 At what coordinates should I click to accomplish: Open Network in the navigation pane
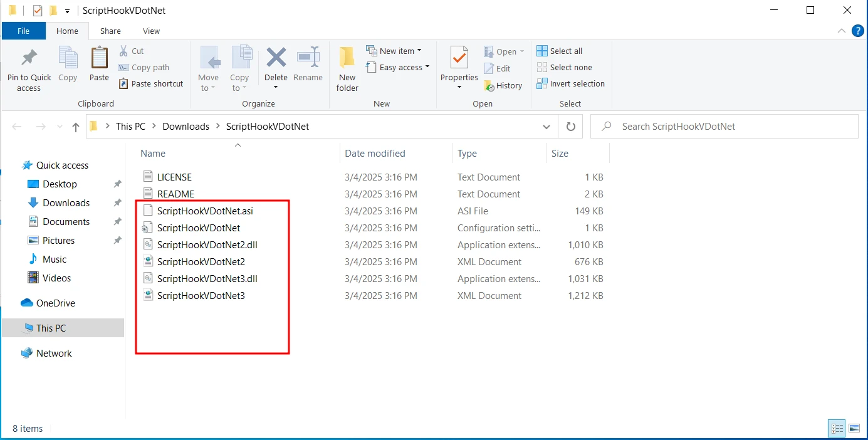(x=54, y=354)
